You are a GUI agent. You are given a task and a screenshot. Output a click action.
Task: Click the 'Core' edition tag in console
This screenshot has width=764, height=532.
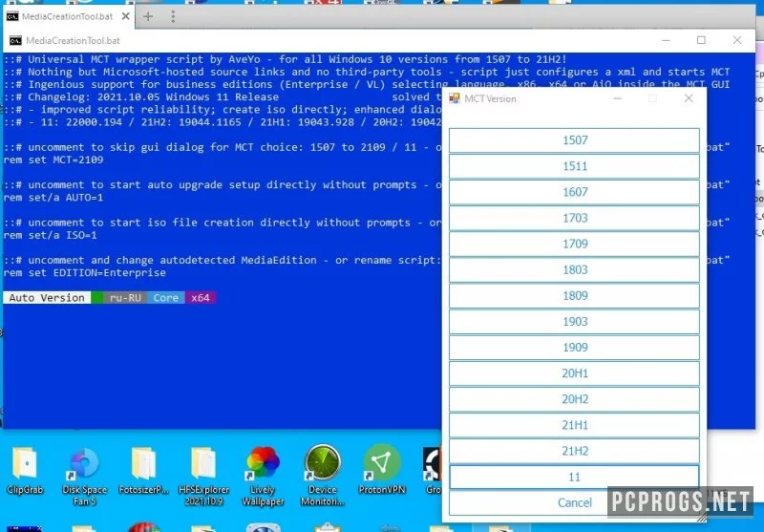[x=165, y=298]
